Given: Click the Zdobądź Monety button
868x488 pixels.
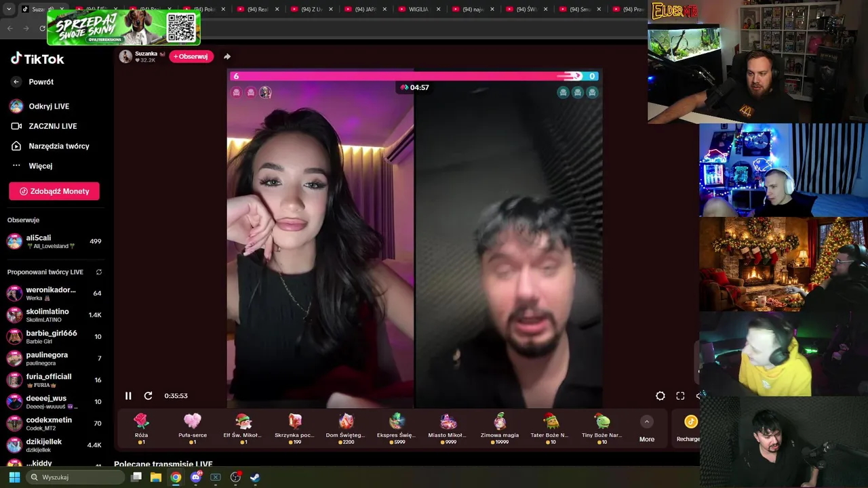Looking at the screenshot, I should coord(54,191).
